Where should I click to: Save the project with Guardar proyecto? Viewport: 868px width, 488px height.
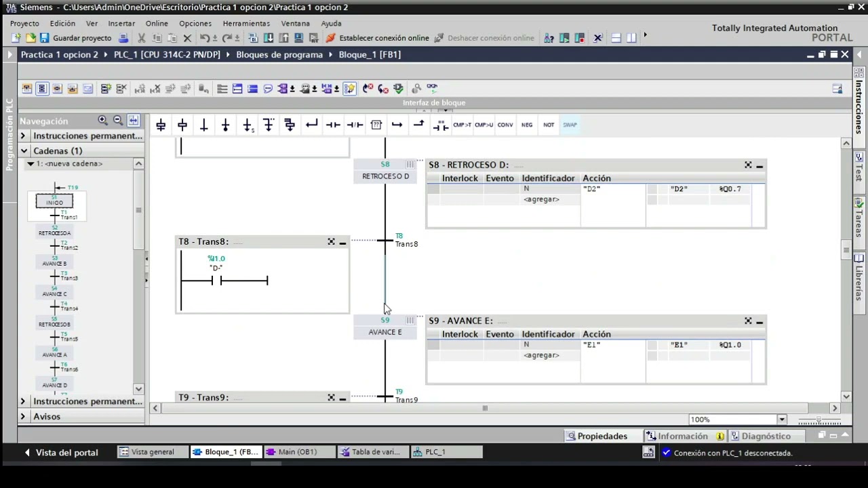pos(75,38)
